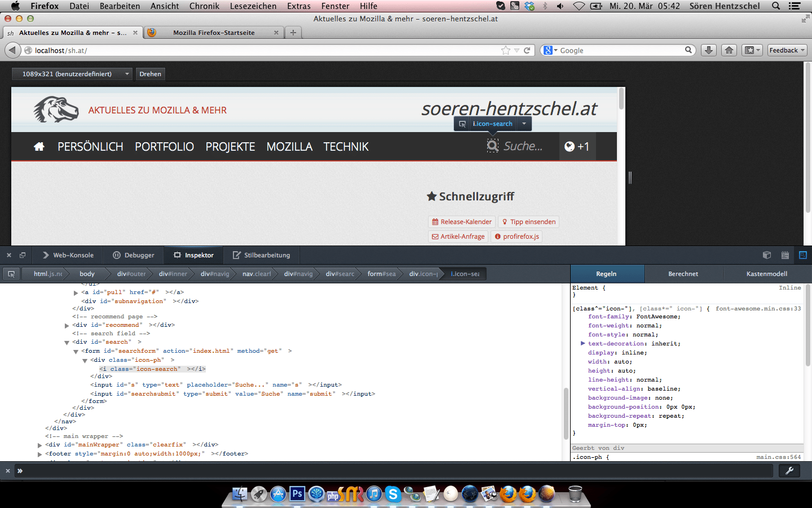Open developer toolbar wrench icon
The image size is (812, 508).
[x=789, y=471]
